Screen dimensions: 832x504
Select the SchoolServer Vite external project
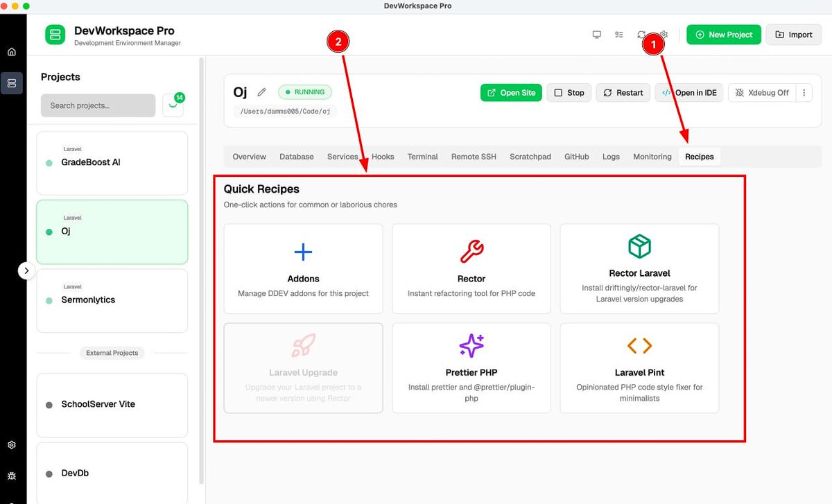point(112,405)
